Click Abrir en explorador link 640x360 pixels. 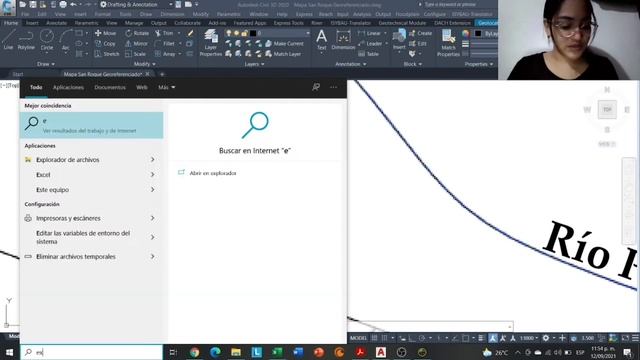[x=212, y=173]
